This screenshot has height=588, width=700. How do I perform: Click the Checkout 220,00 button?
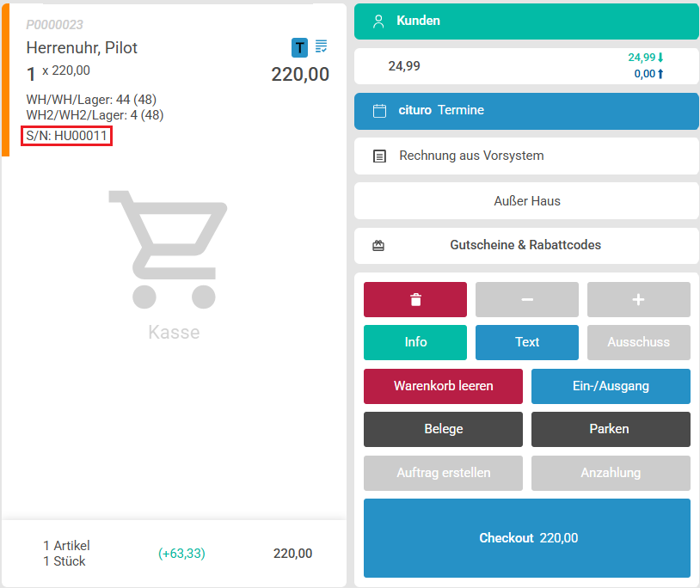point(527,538)
